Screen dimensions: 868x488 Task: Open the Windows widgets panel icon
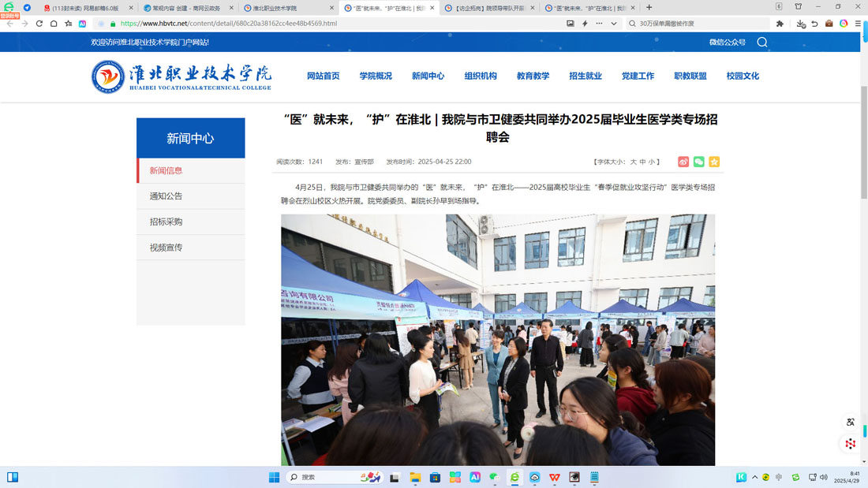coord(12,477)
